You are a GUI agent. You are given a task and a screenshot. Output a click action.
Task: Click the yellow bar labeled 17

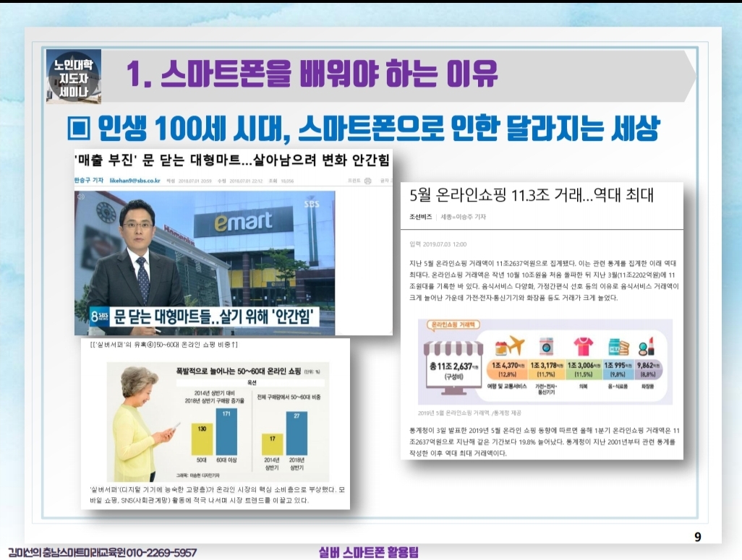tap(272, 444)
